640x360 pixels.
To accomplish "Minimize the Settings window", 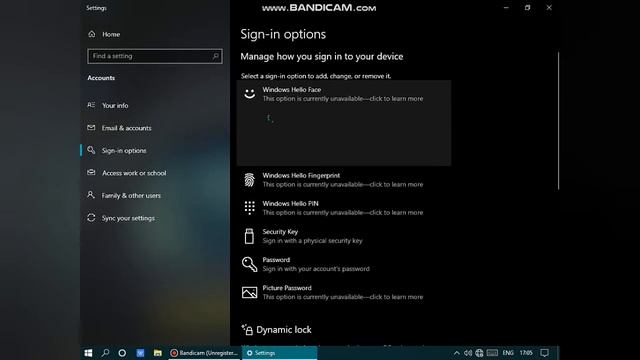I will point(506,7).
